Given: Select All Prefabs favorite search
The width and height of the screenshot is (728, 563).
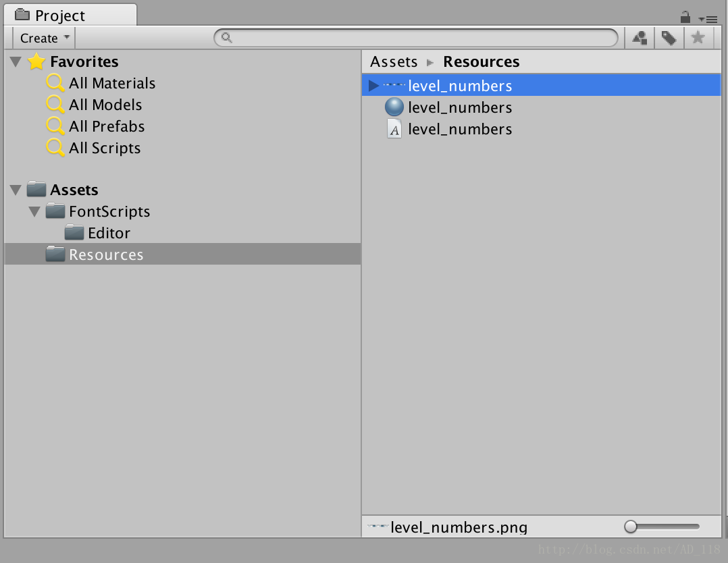Looking at the screenshot, I should pyautogui.click(x=96, y=126).
